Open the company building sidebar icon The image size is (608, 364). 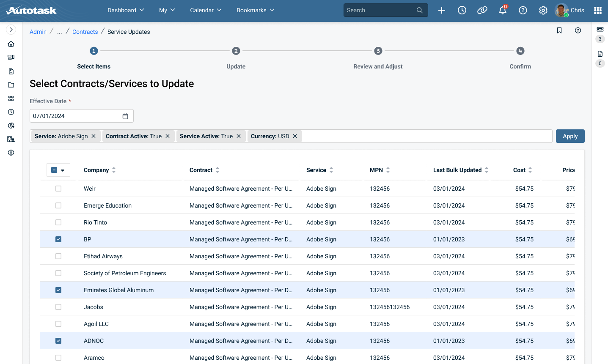[11, 139]
